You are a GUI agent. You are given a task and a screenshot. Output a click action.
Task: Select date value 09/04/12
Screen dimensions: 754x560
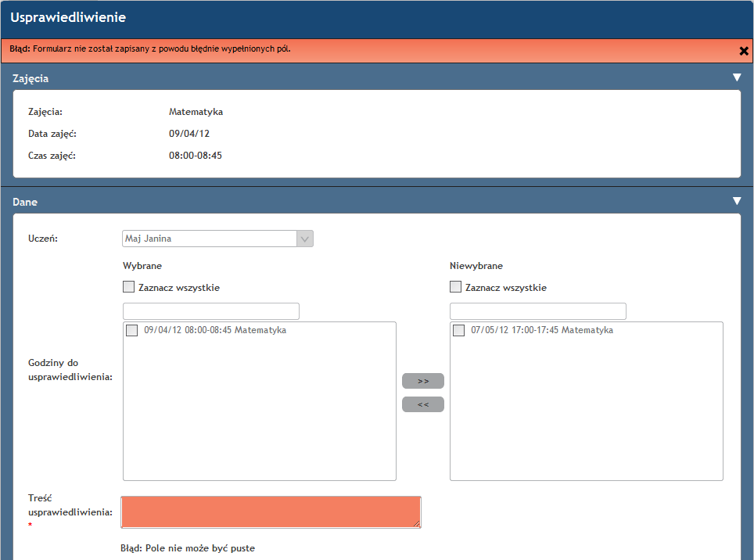[189, 134]
